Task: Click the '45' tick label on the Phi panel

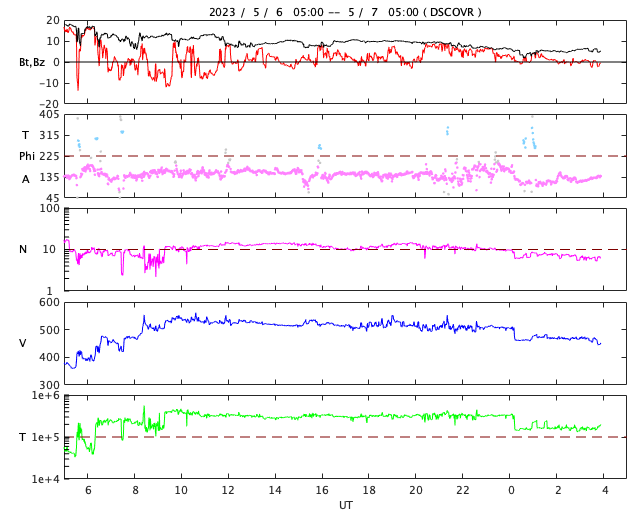Action: click(x=53, y=198)
